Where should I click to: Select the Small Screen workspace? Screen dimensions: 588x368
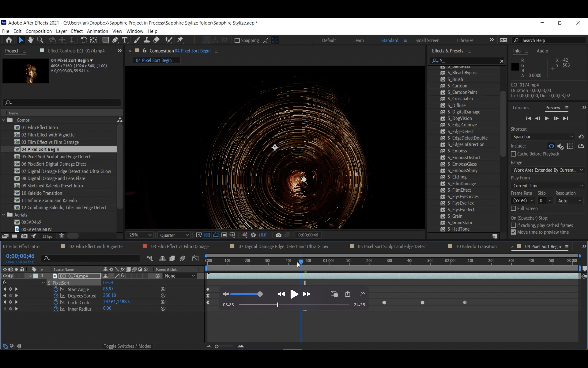pyautogui.click(x=427, y=40)
